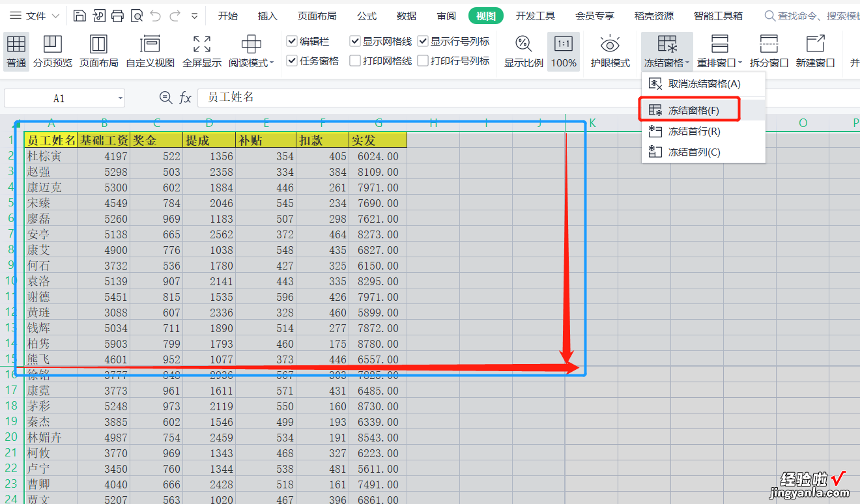Select the cell containing 8780.00
Viewport: 860px width, 504px height.
[x=378, y=344]
